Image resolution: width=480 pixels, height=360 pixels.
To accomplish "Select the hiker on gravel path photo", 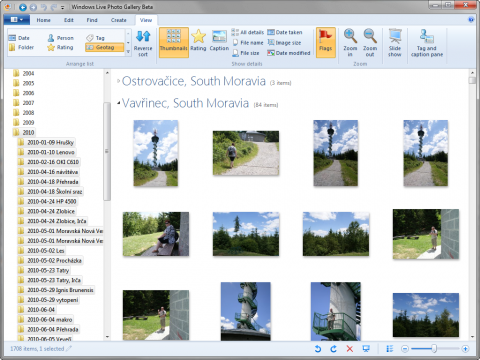I will coord(246,153).
